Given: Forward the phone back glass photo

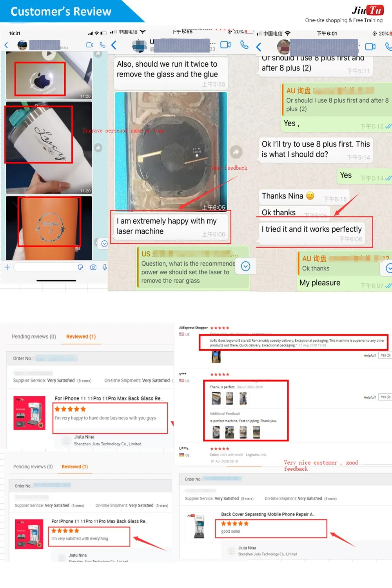Looking at the screenshot, I should pos(236,152).
